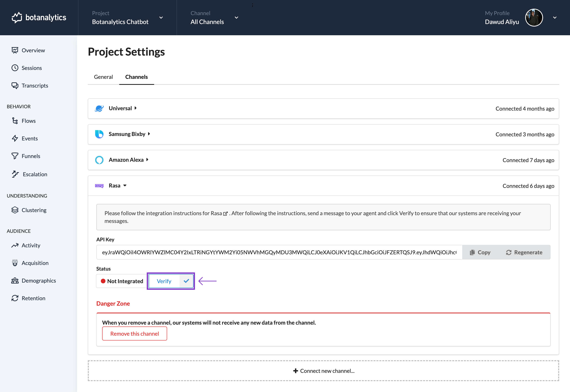Click the 'Connected 6 days ago' text
Image resolution: width=570 pixels, height=392 pixels.
[528, 186]
